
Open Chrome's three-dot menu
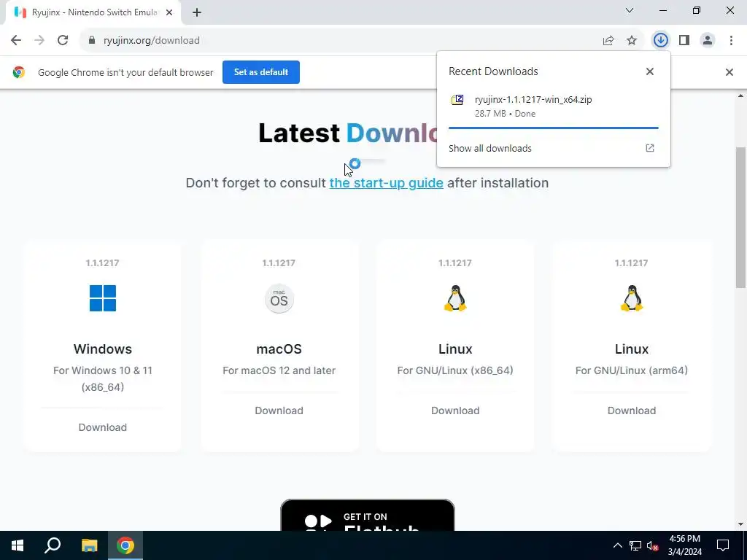point(731,41)
